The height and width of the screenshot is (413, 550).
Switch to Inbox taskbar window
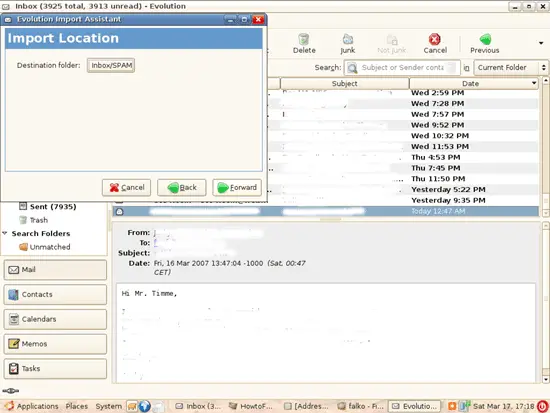pyautogui.click(x=198, y=406)
